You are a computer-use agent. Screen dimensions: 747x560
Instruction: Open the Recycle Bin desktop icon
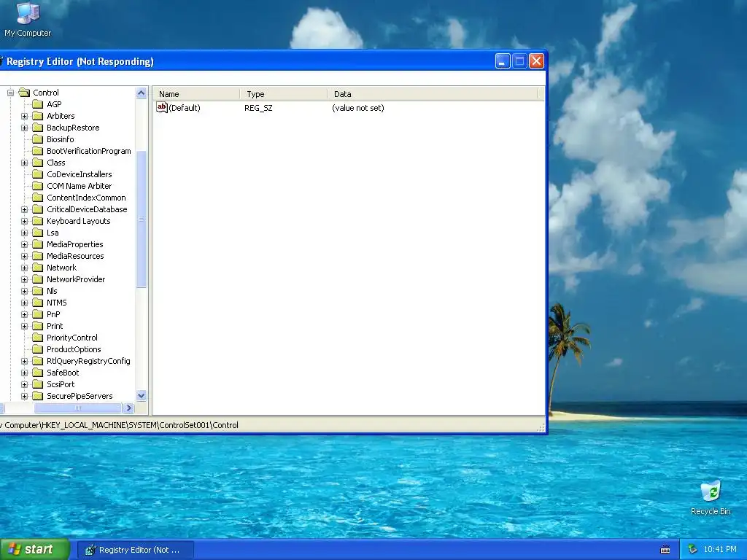711,498
